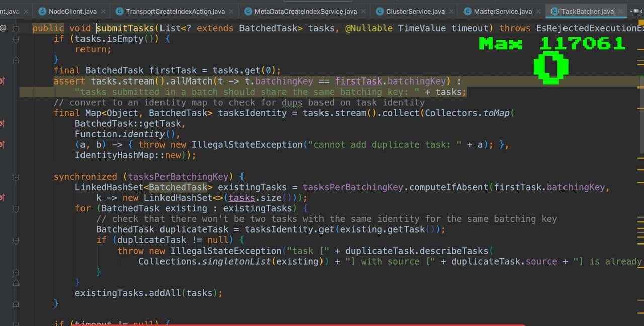Click the class icon on MetaDataCreateIndexService.java tab

[x=247, y=11]
